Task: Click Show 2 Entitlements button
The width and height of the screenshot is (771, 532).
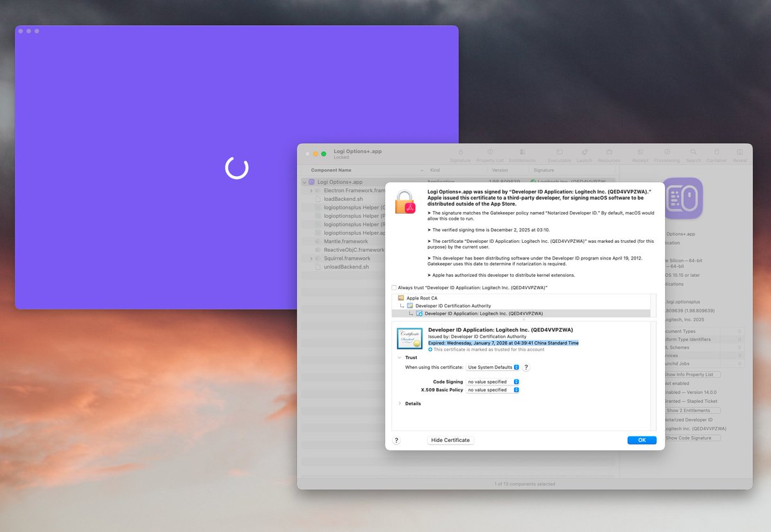Action: click(x=691, y=411)
